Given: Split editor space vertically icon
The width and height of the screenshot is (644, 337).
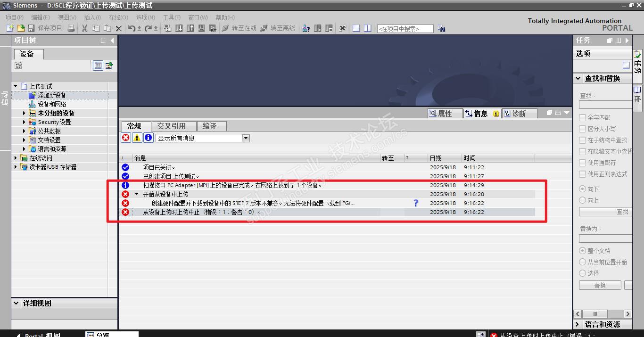Looking at the screenshot, I should 368,28.
